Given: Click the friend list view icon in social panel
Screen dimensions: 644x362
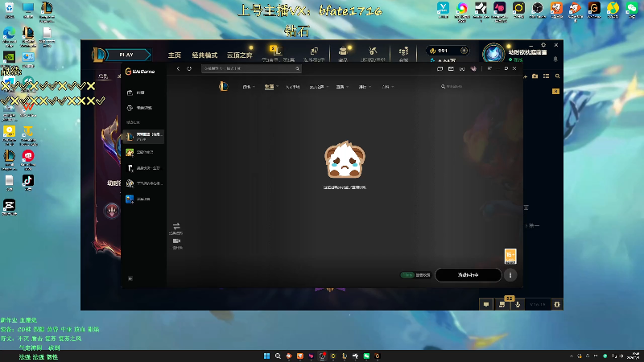Looking at the screenshot, I should 547,76.
